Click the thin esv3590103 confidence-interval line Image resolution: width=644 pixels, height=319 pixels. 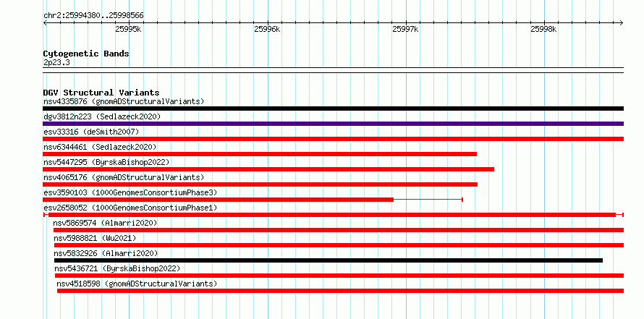point(428,200)
